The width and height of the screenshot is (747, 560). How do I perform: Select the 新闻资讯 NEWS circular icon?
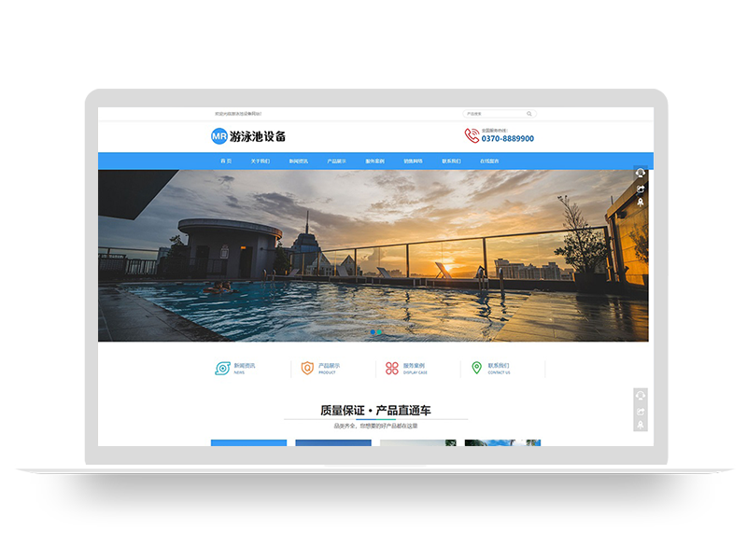(x=221, y=365)
